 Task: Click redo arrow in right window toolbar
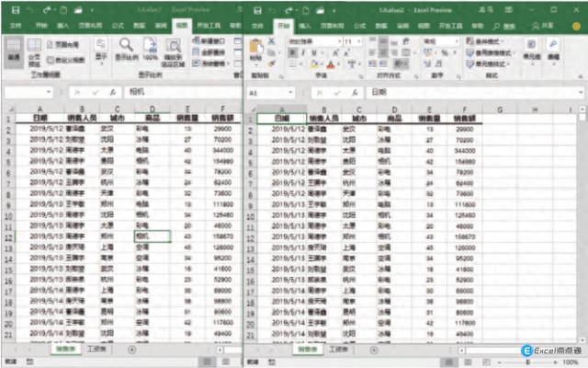click(x=288, y=10)
